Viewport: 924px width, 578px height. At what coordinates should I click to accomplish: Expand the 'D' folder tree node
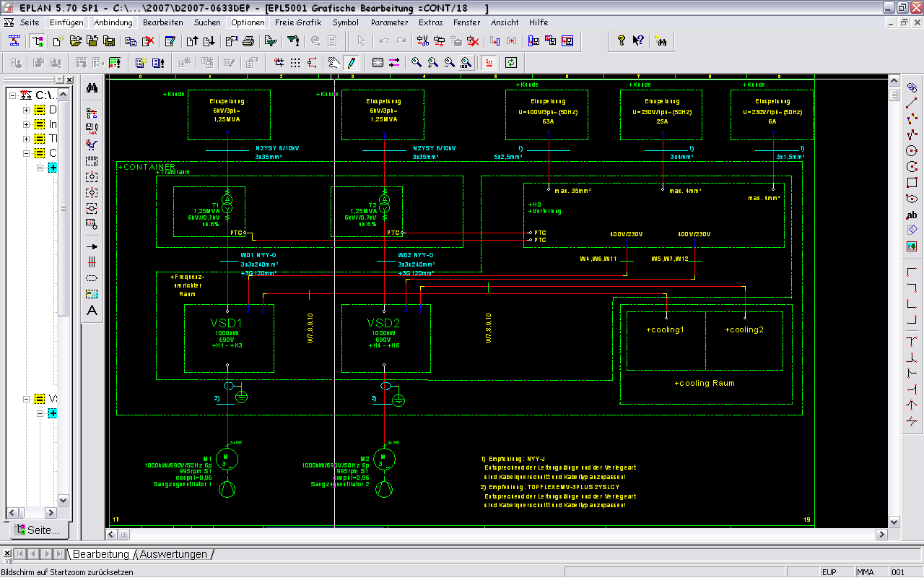27,110
